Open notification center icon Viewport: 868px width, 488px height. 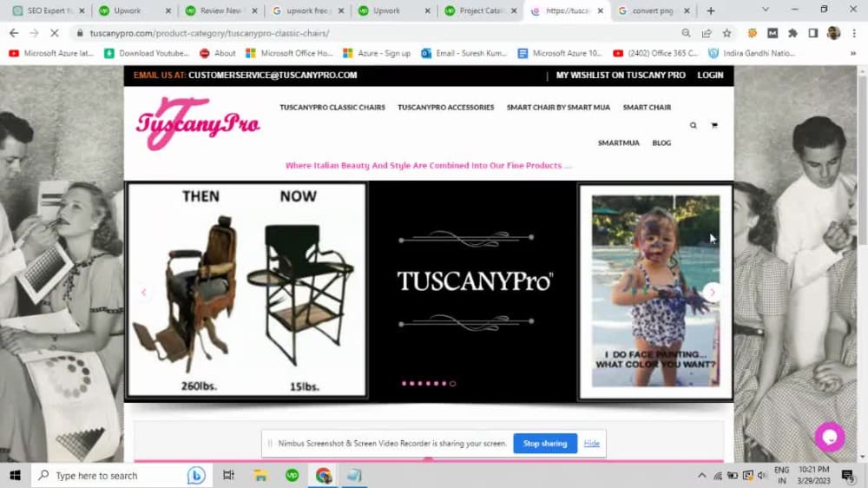(x=847, y=475)
